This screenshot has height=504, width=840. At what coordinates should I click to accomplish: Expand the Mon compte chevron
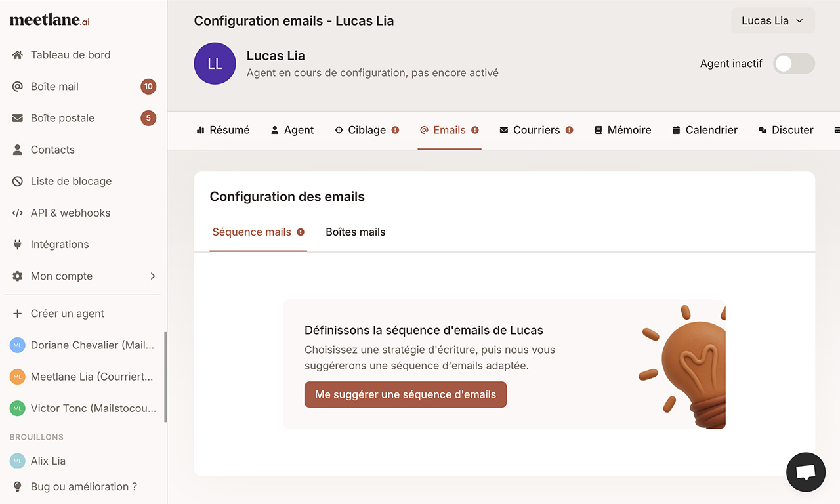[x=153, y=276]
